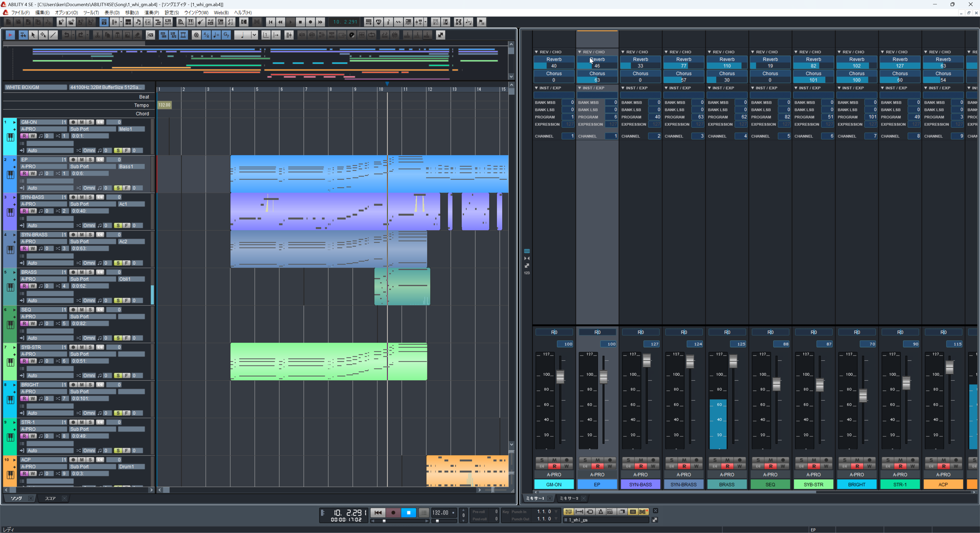Solo the BRASS mixer channel
Image resolution: width=980 pixels, height=533 pixels.
[715, 460]
